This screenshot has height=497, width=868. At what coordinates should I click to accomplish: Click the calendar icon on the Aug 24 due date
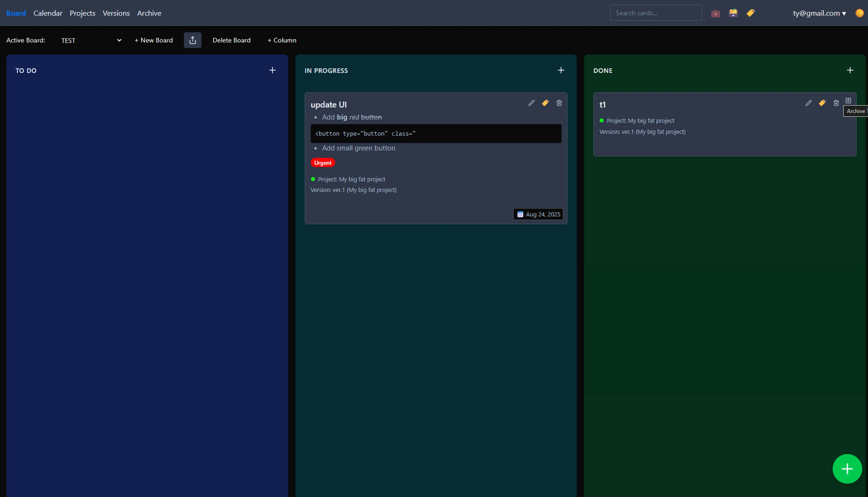[520, 214]
